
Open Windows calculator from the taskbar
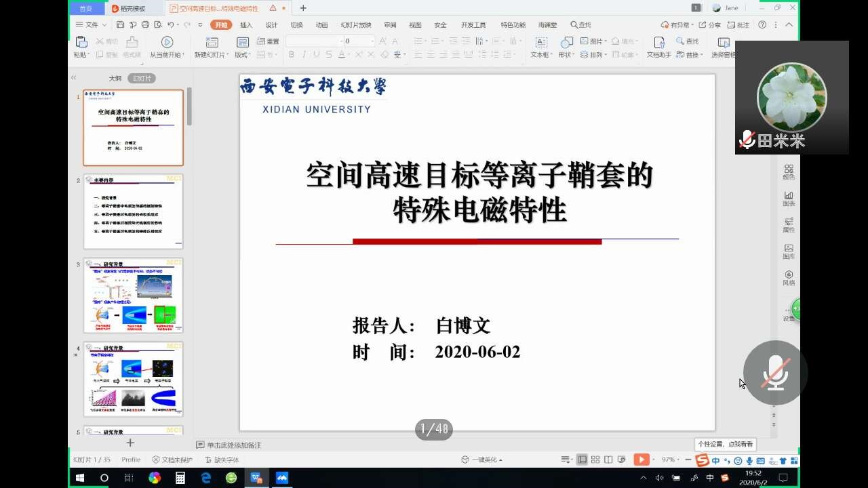click(x=180, y=478)
